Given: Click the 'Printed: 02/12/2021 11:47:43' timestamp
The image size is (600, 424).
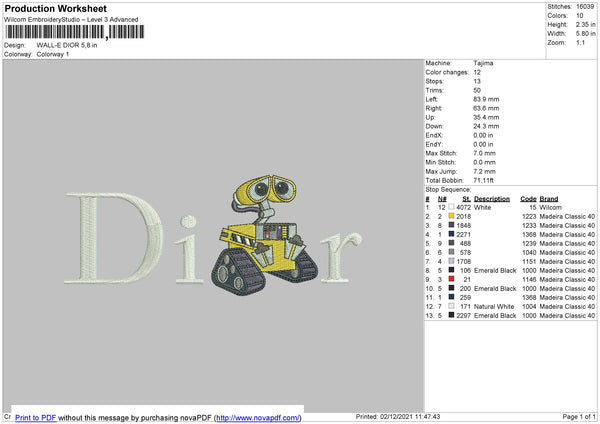Looking at the screenshot, I should (x=398, y=416).
